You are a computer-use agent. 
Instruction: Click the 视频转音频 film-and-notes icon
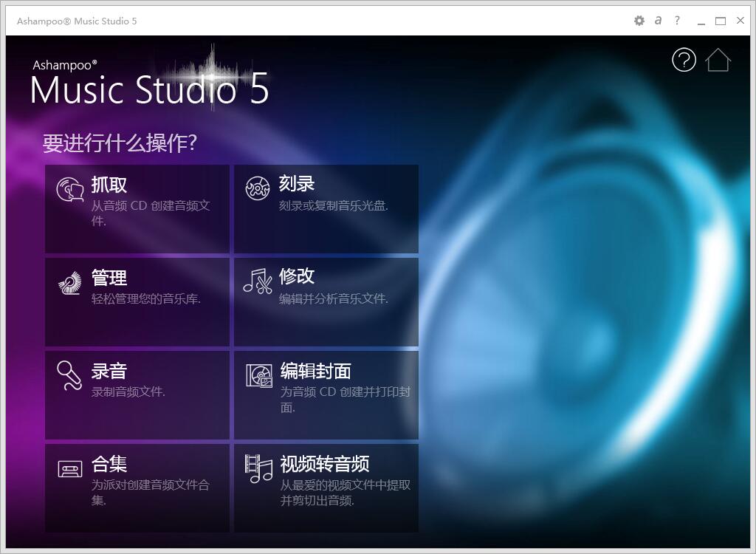258,468
